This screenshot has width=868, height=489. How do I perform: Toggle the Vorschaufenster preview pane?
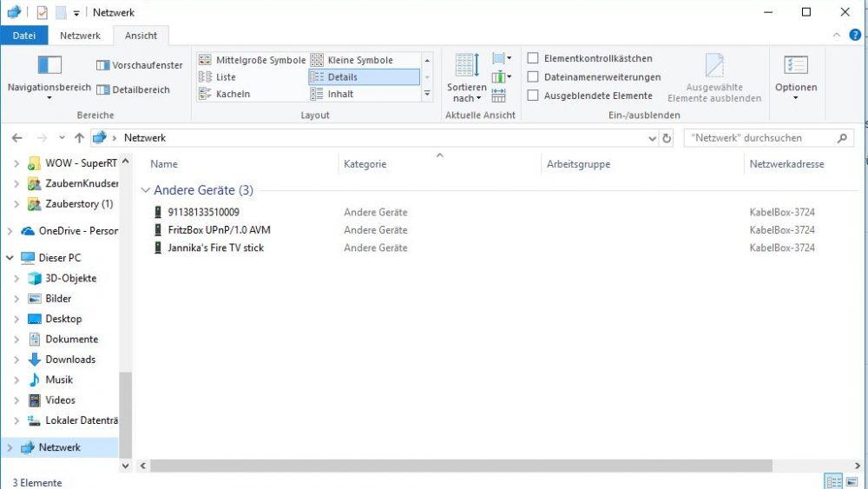click(x=140, y=65)
